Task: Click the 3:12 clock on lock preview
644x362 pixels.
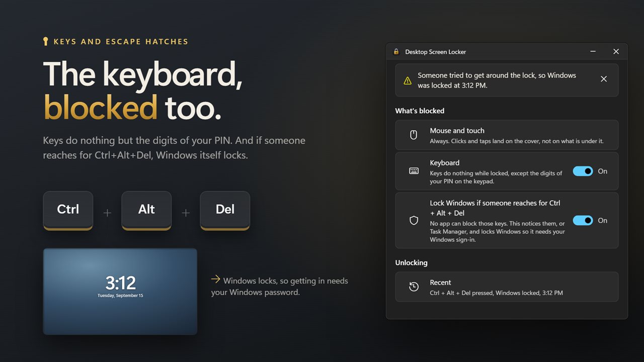Action: click(120, 283)
